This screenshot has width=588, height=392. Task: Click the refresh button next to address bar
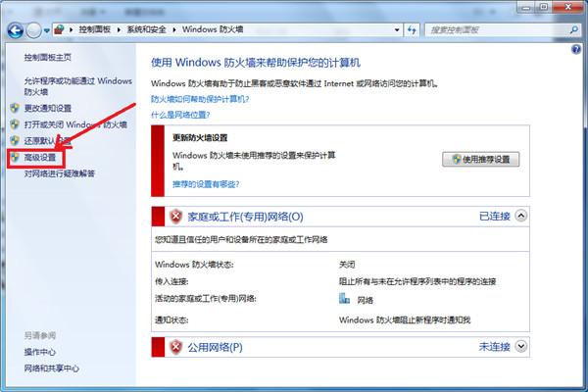[x=412, y=30]
